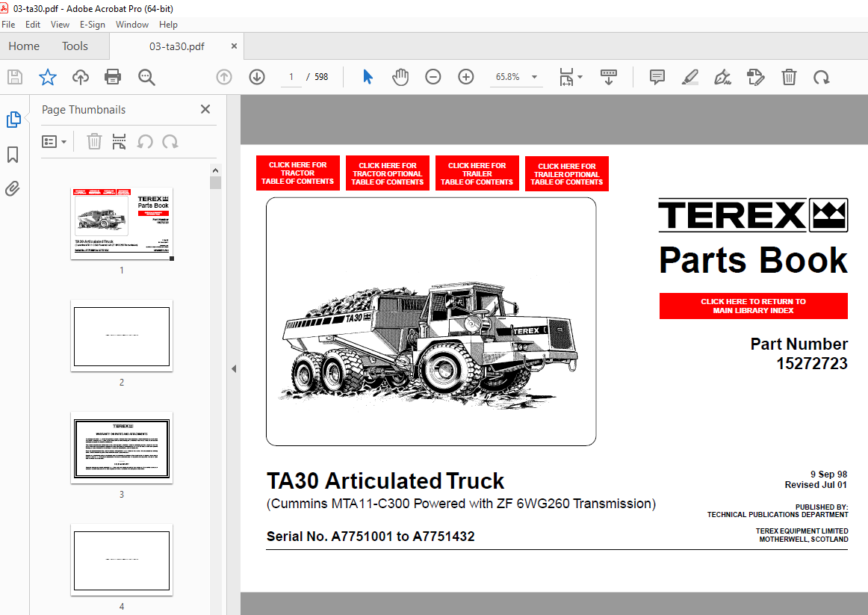Open the File menu
This screenshot has height=615, width=868.
[8, 25]
